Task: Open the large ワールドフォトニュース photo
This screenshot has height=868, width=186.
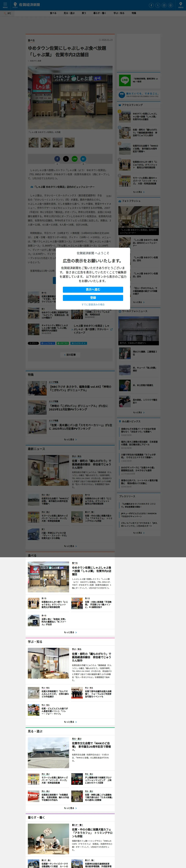Action: (x=139, y=331)
